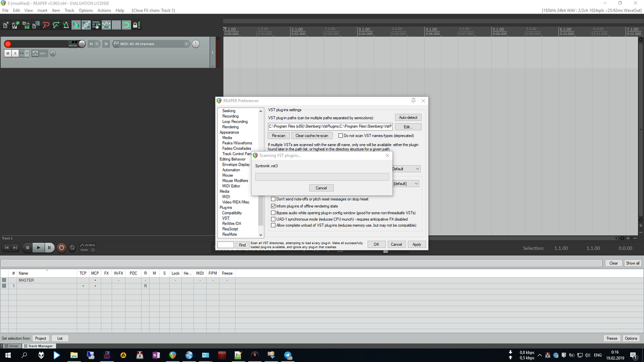Viewport: 644px width, 362px height.
Task: Check 'Do not scan VST names/types' box
Action: pyautogui.click(x=340, y=135)
